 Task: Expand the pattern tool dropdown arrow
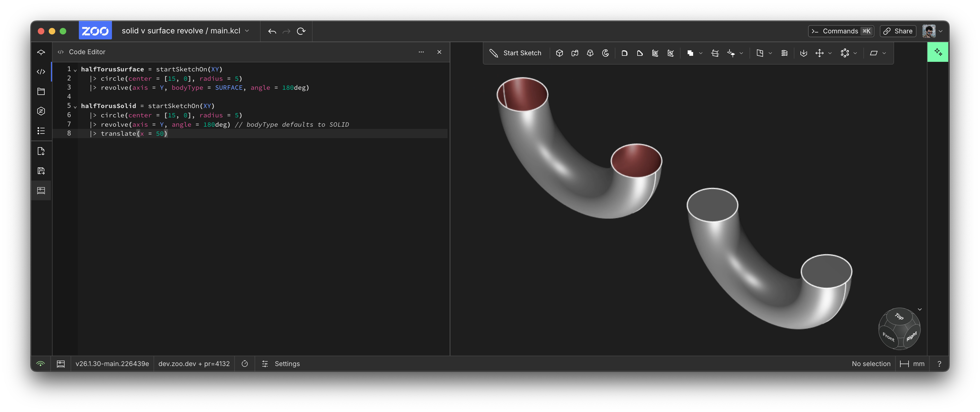coord(855,53)
